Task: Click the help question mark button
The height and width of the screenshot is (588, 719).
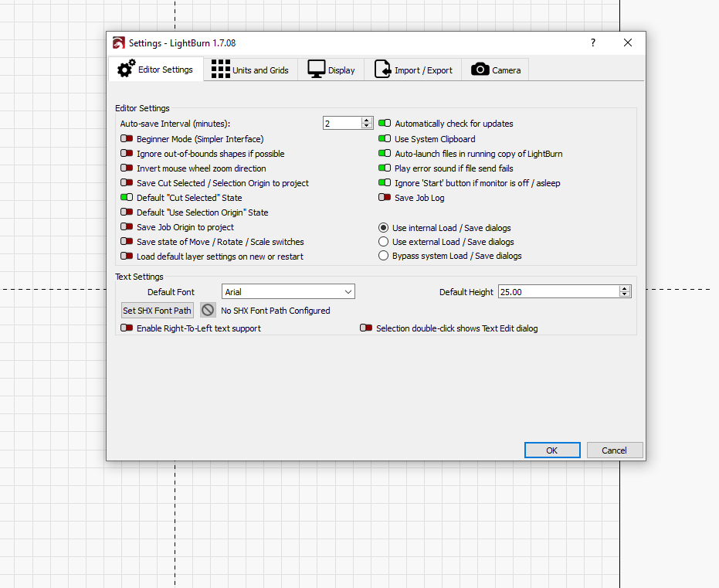Action: tap(593, 42)
